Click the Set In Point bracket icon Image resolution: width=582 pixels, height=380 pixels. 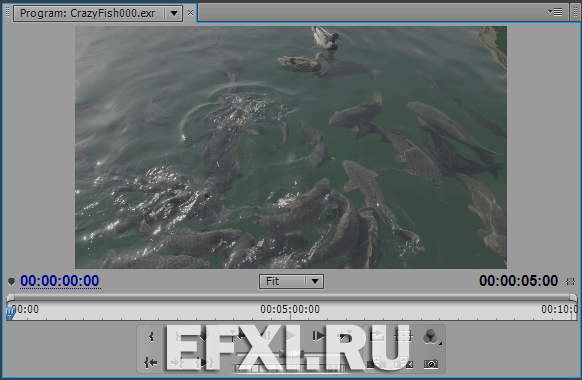151,337
